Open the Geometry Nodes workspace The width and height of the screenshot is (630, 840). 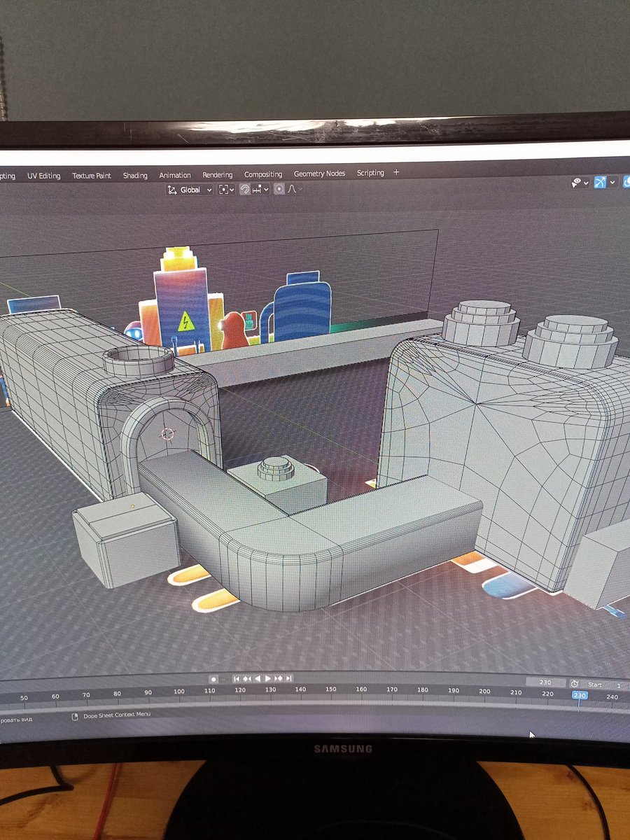point(319,174)
